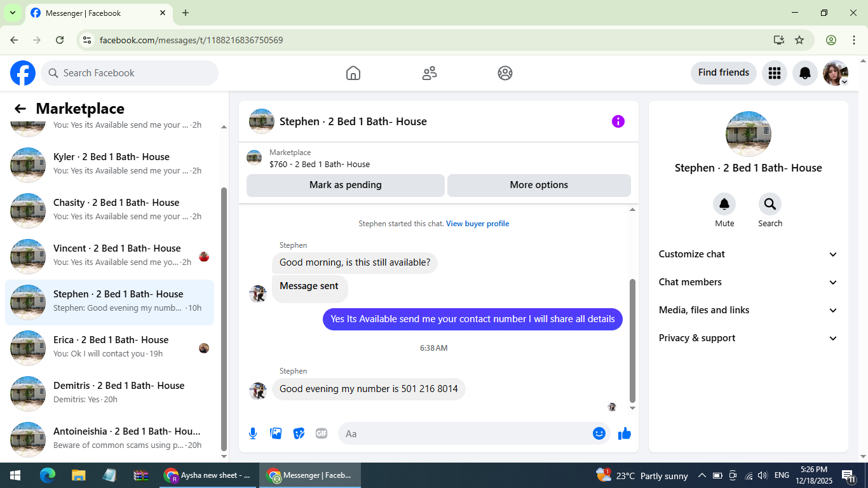Click the chat list scrollbar thumb
The height and width of the screenshot is (488, 868).
tap(224, 318)
